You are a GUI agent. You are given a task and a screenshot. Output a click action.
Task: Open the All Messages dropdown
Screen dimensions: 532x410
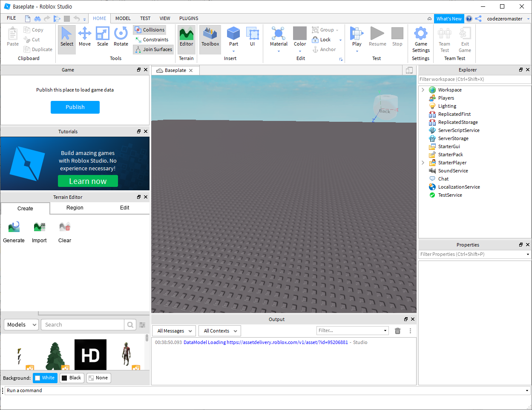(174, 330)
